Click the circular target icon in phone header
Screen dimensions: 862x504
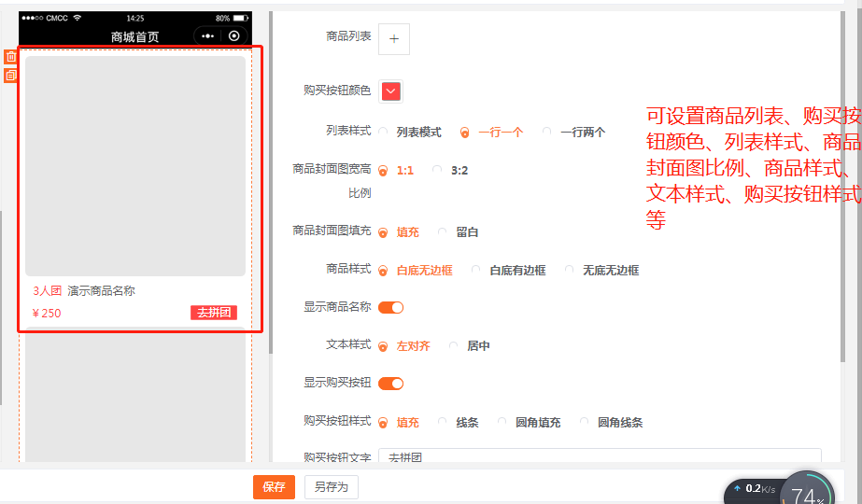(233, 36)
